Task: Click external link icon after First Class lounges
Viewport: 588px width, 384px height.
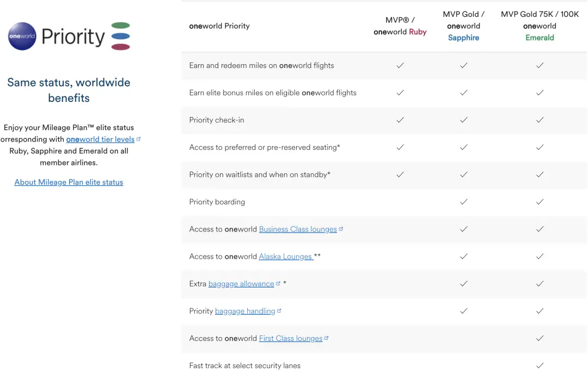Action: pos(327,338)
